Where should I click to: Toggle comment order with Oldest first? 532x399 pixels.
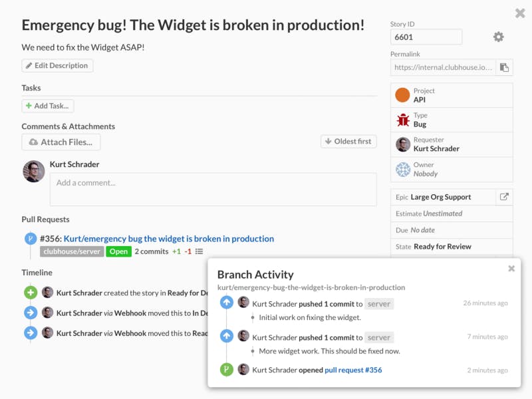(348, 142)
